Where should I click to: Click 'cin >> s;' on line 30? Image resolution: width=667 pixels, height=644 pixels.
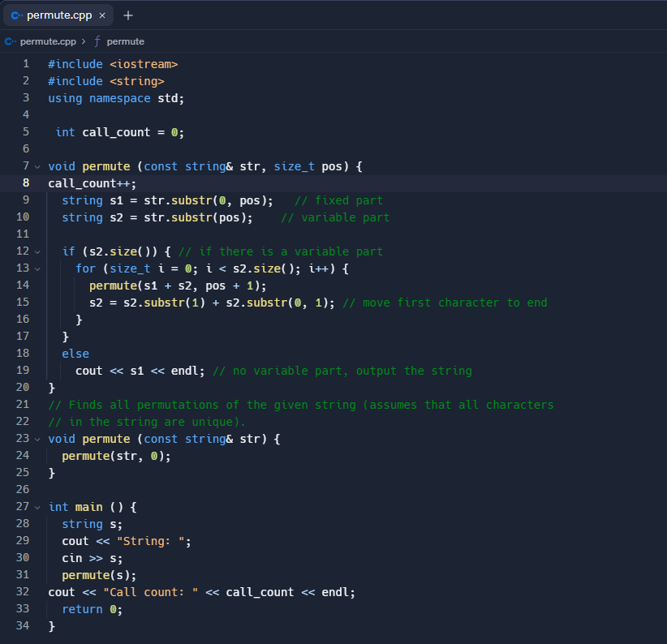(92, 558)
